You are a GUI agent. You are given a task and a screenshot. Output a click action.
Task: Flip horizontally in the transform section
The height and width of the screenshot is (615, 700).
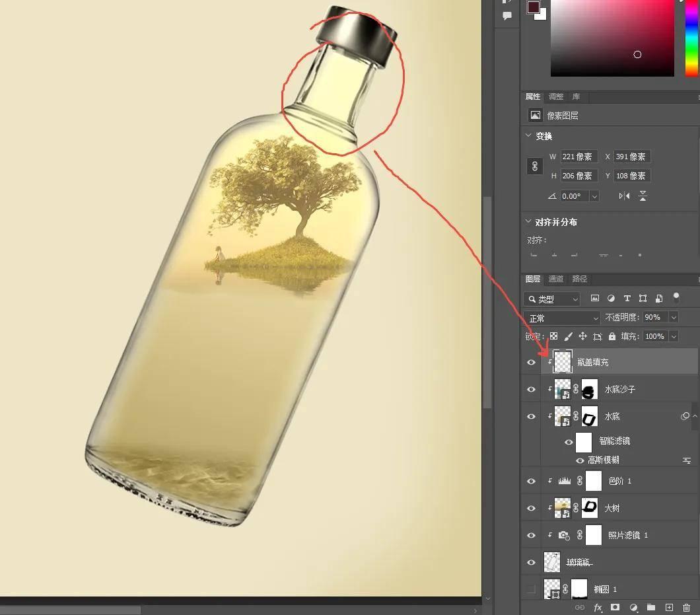(x=624, y=196)
